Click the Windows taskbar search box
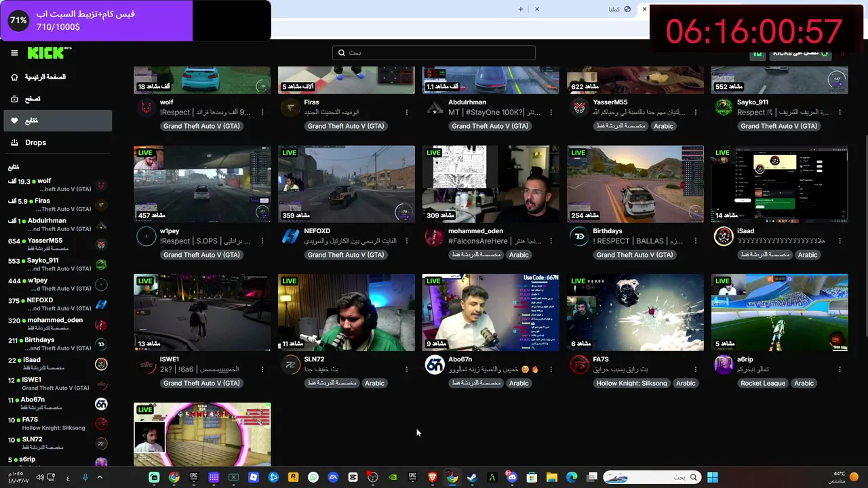 click(x=651, y=477)
